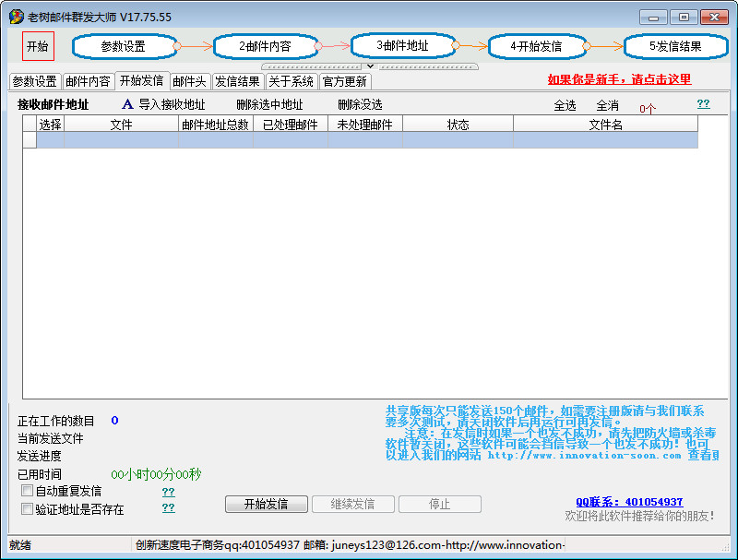
Task: Select the 5发信结果 workflow step
Action: click(x=674, y=46)
